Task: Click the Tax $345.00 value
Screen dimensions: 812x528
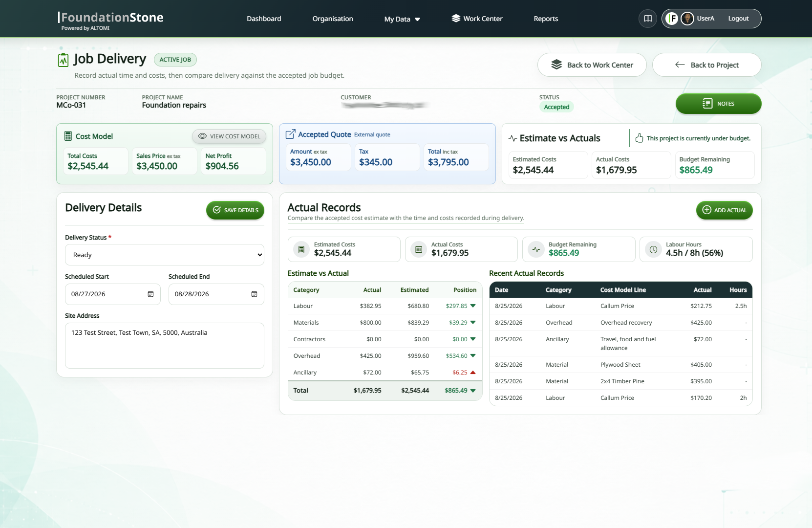Action: coord(376,162)
